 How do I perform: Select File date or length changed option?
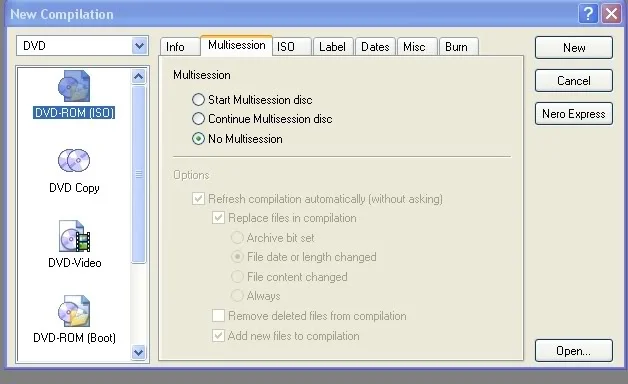click(x=237, y=257)
